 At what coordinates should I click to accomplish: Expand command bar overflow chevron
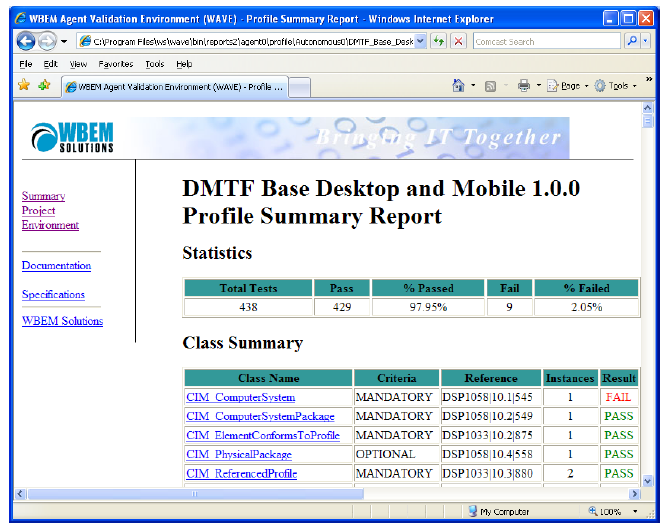649,79
